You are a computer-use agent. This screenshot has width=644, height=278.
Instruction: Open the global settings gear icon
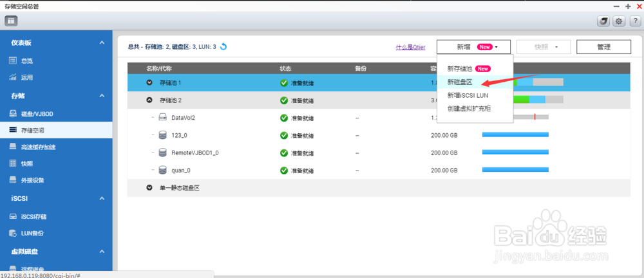pos(619,21)
